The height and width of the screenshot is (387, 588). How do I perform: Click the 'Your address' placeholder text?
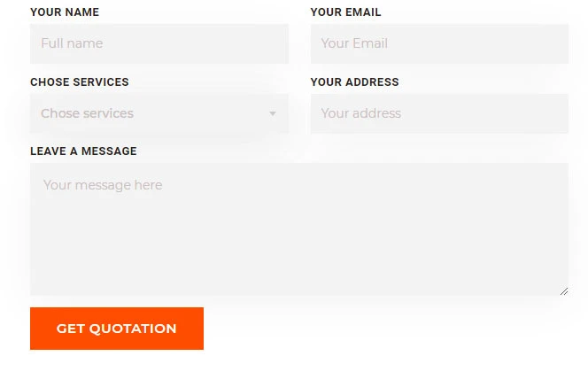click(x=360, y=113)
